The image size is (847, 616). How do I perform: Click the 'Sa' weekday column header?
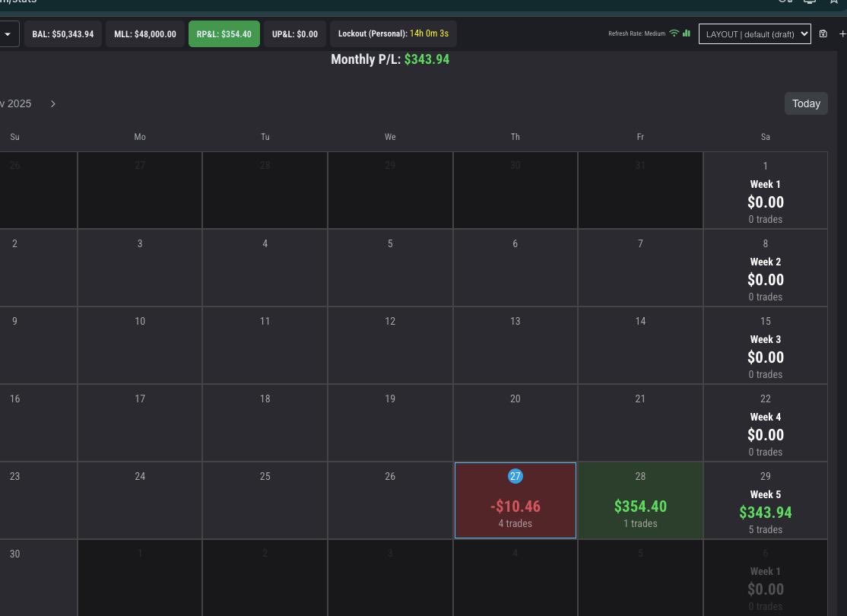point(766,137)
